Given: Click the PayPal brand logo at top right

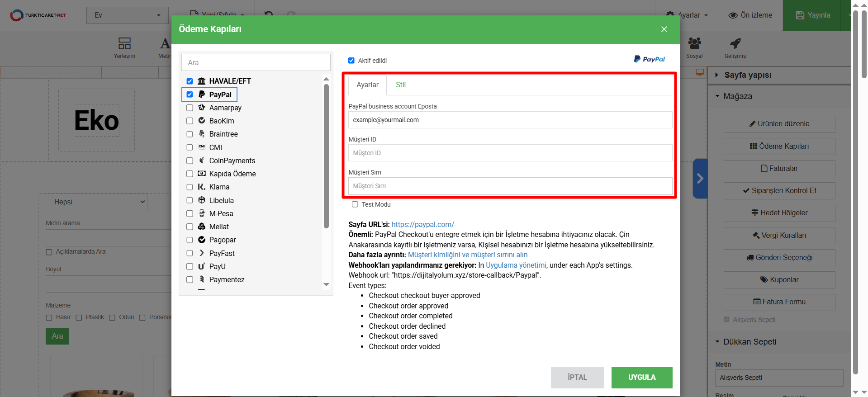Looking at the screenshot, I should [650, 59].
